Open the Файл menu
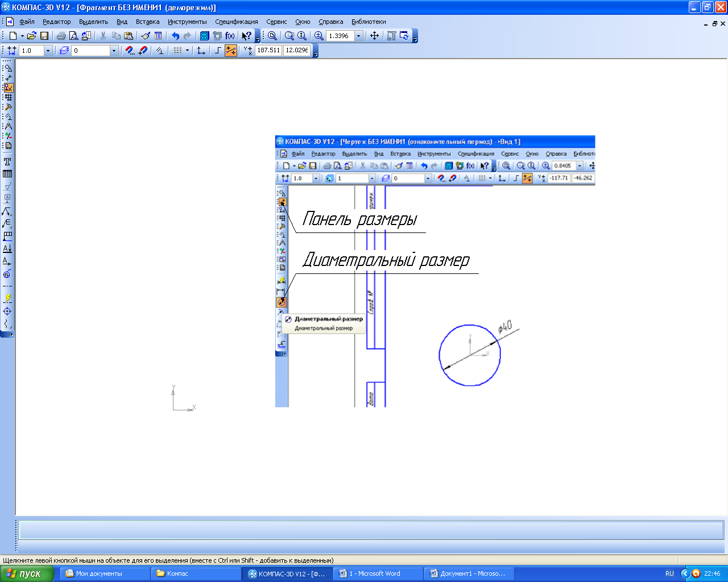Screen dimensions: 728x582 (x=27, y=22)
